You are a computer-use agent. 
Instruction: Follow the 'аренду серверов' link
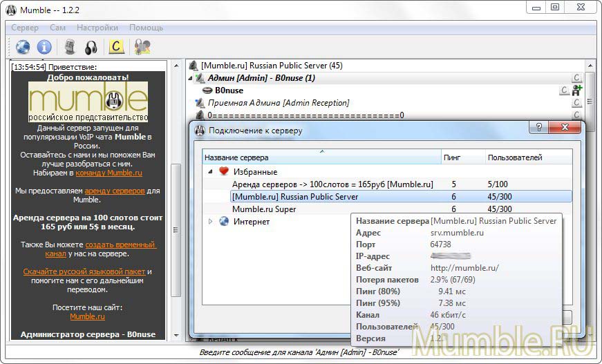pyautogui.click(x=115, y=190)
